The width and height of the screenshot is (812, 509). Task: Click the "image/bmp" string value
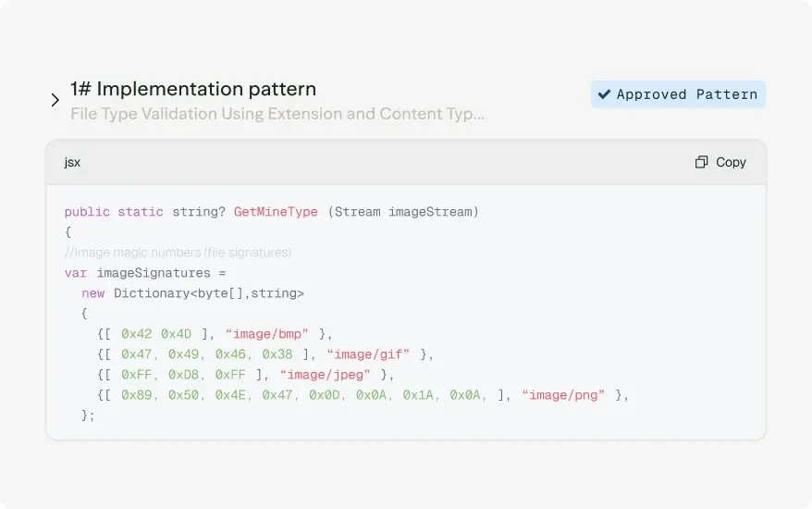(266, 333)
